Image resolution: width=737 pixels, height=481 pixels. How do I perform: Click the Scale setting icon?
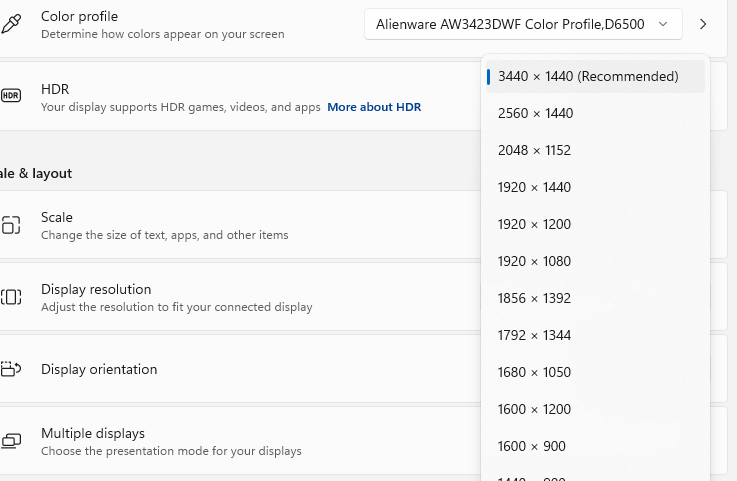(x=11, y=225)
